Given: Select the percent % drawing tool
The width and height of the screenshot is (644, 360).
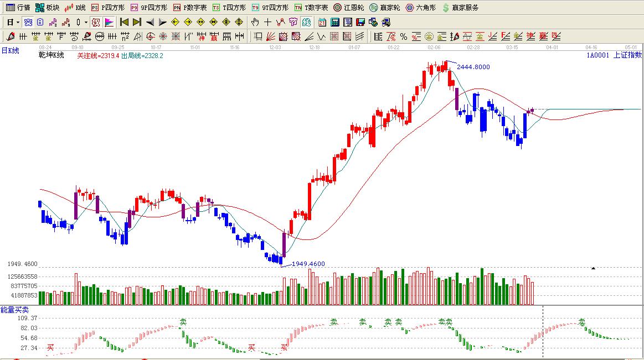Looking at the screenshot, I should pos(404,36).
